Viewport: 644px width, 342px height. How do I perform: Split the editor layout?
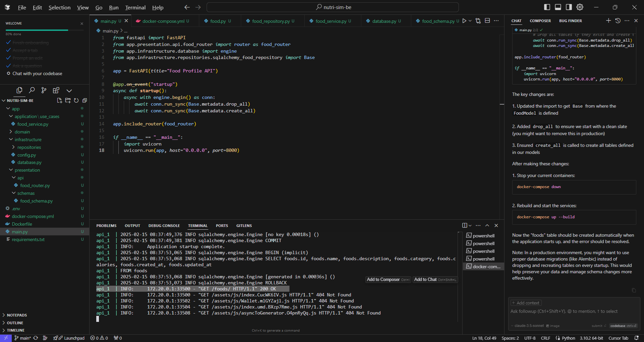pos(487,21)
